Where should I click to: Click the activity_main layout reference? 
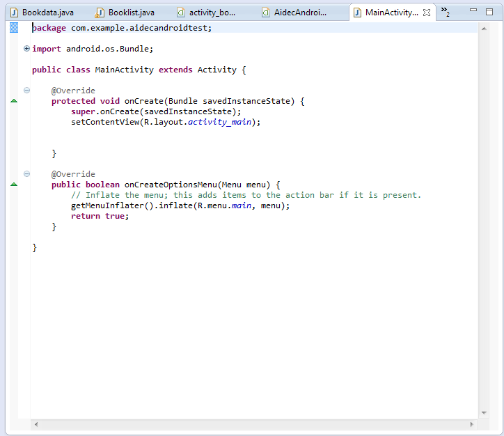pos(219,122)
